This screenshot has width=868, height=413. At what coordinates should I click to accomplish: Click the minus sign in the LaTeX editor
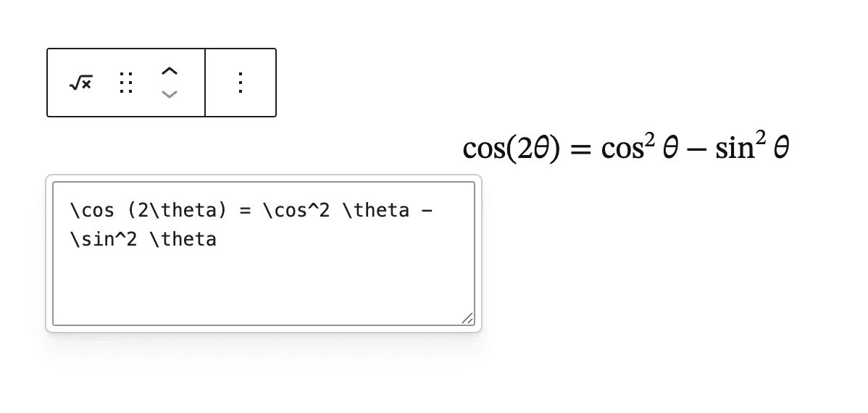(x=427, y=211)
